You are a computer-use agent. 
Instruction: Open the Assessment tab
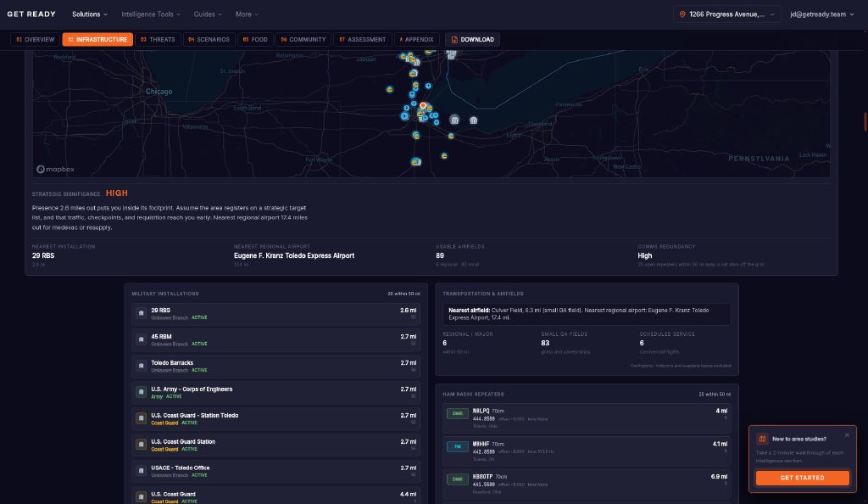363,40
